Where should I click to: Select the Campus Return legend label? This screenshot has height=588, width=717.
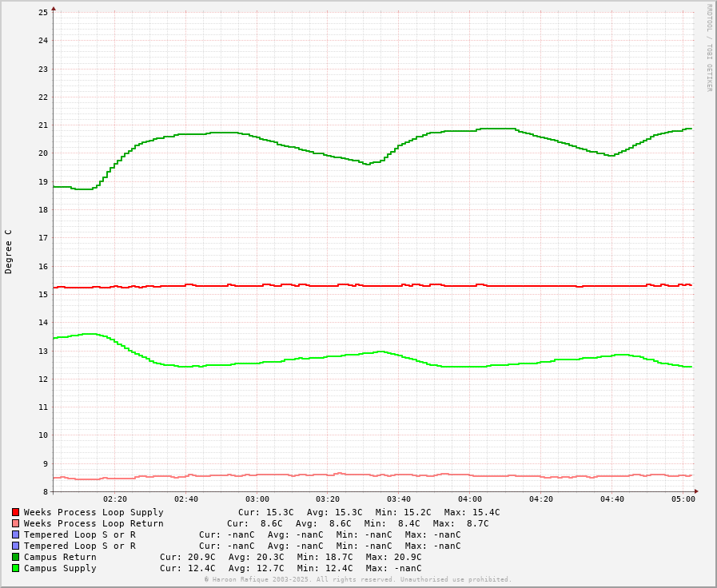click(60, 557)
